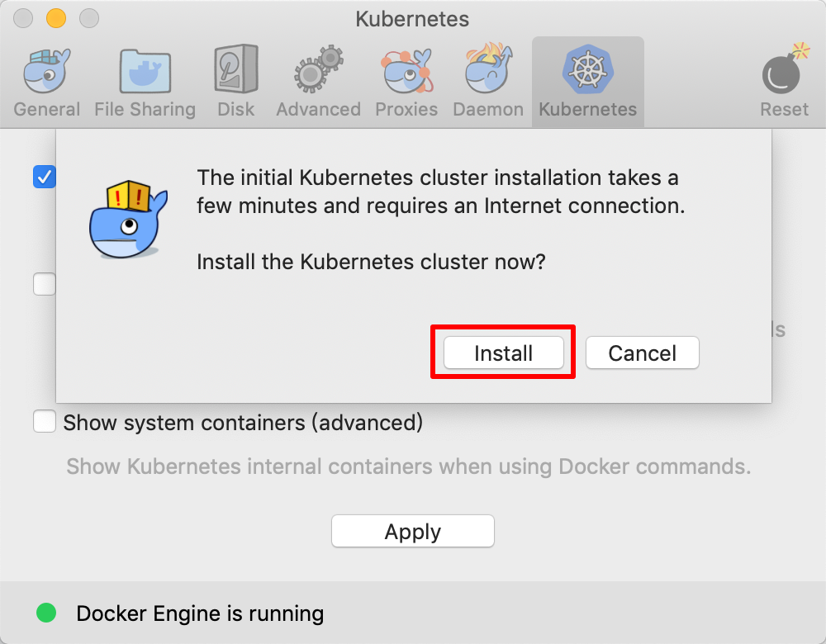Enable Show system containers (advanced)
This screenshot has height=644, width=826.
pyautogui.click(x=44, y=422)
